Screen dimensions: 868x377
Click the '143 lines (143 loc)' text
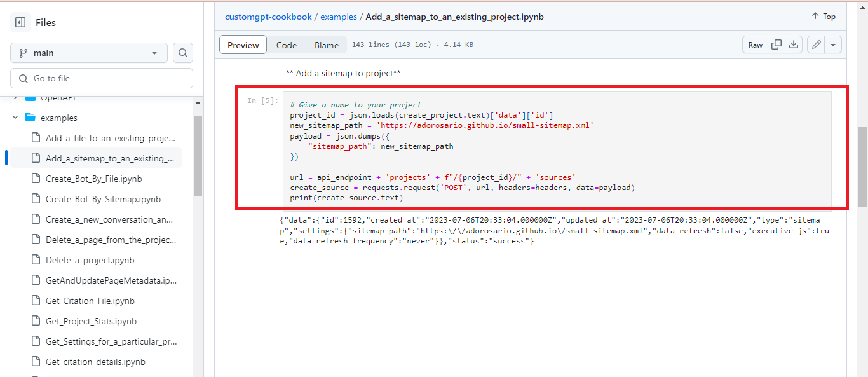pyautogui.click(x=391, y=45)
